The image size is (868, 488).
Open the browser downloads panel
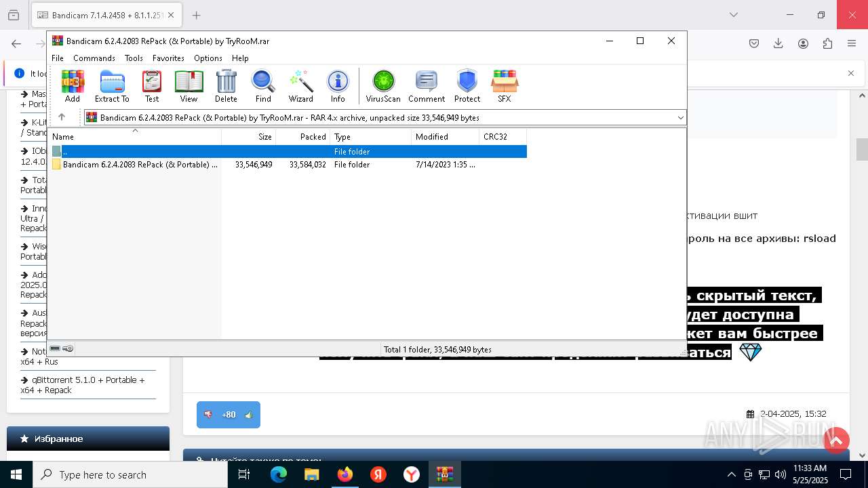778,43
